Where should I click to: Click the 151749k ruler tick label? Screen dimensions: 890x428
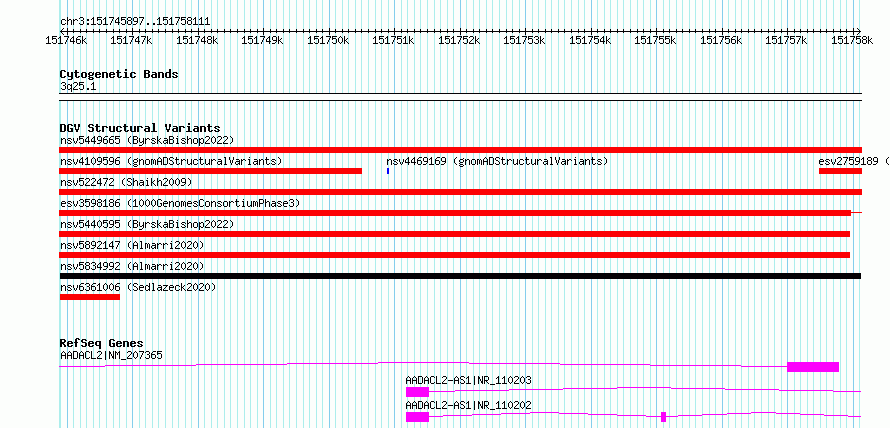point(262,40)
